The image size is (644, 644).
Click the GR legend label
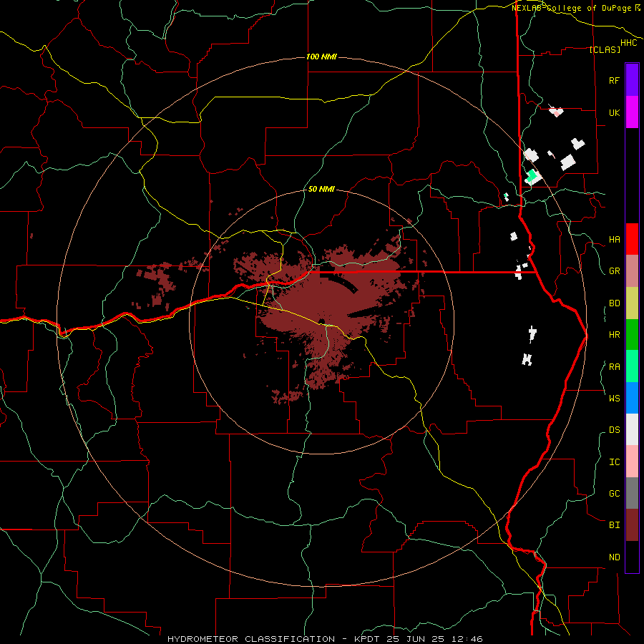click(x=614, y=271)
